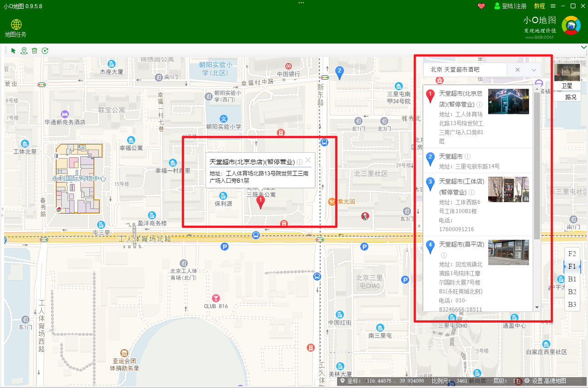Click the red pin numbered 1 on the map
Image resolution: width=588 pixels, height=388 pixels.
[x=261, y=202]
